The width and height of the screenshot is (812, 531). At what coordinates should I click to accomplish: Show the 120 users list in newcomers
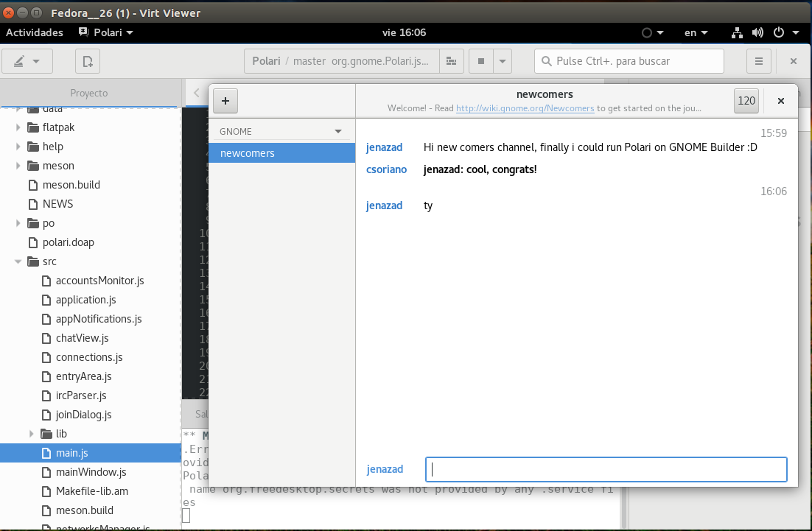pyautogui.click(x=746, y=101)
